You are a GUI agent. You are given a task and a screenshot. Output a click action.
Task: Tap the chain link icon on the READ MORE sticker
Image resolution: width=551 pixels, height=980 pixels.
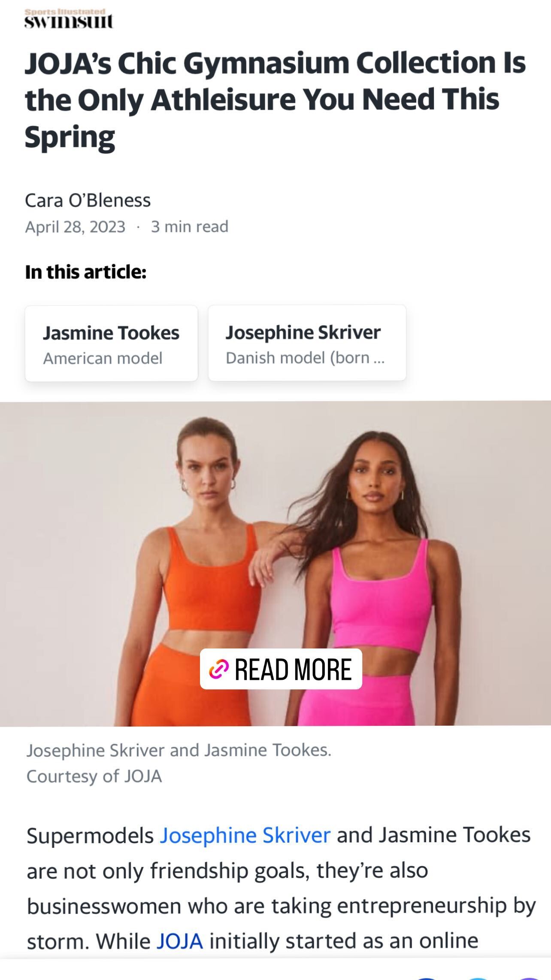(218, 670)
